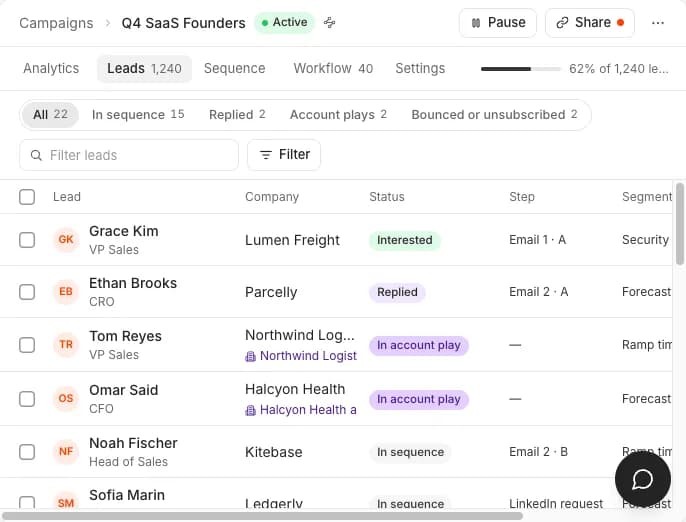This screenshot has height=522, width=686.
Task: Focus the Filter leads search field
Action: 129,155
